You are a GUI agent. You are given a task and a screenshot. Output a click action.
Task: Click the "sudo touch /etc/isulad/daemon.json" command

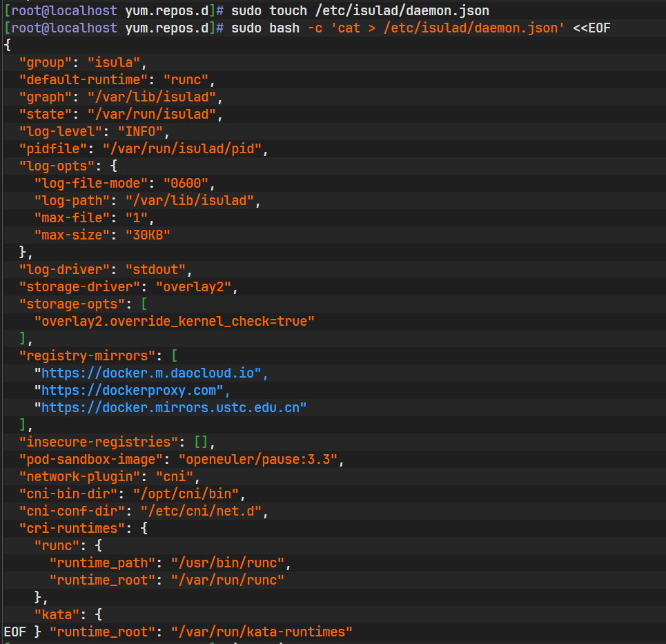pos(360,10)
